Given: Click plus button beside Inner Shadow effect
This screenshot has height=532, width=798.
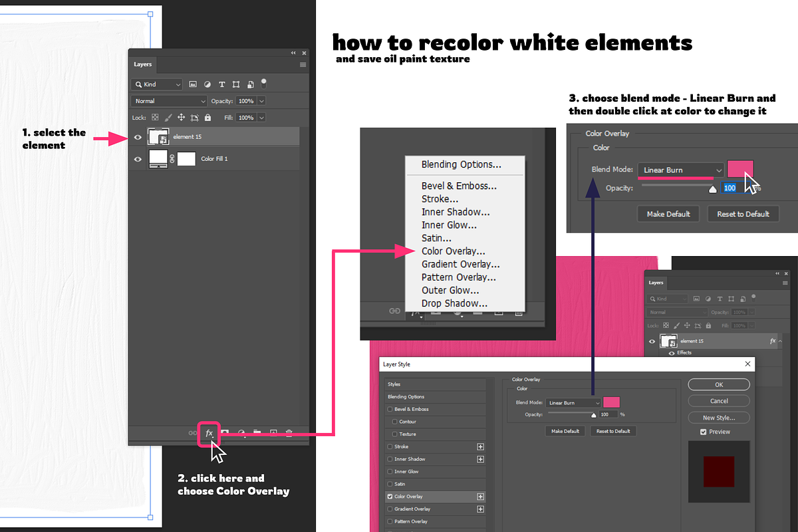Looking at the screenshot, I should (x=480, y=459).
